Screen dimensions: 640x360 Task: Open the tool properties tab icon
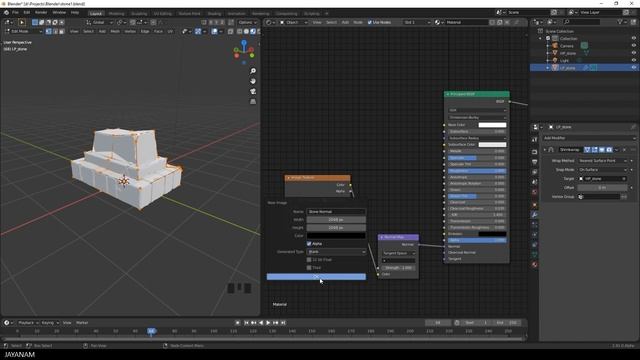coord(535,140)
